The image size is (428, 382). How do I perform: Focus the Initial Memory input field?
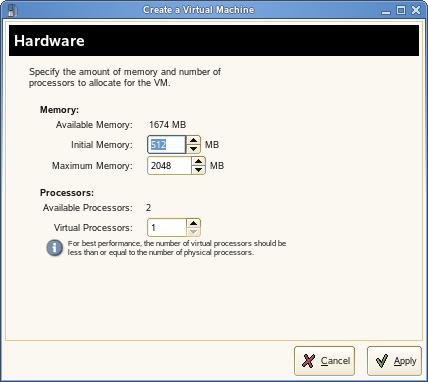[x=167, y=145]
